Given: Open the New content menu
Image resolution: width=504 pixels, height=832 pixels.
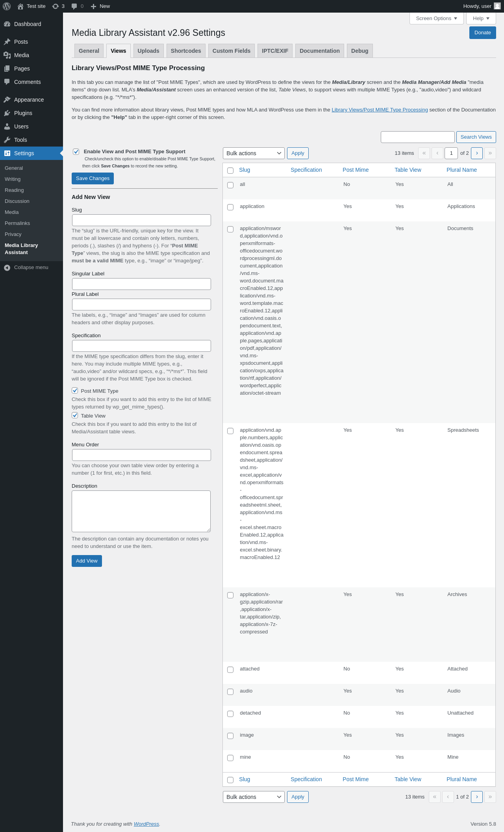Looking at the screenshot, I should (x=100, y=6).
